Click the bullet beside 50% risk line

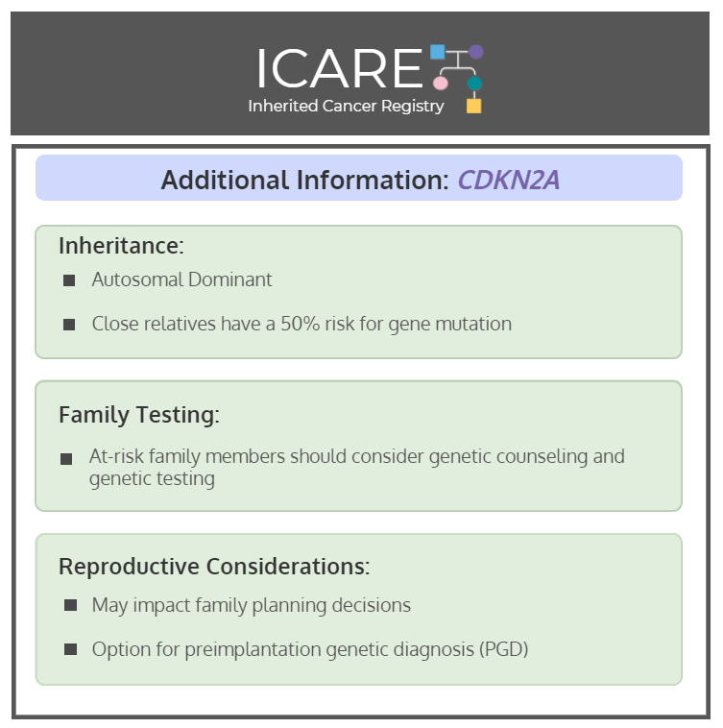69,325
